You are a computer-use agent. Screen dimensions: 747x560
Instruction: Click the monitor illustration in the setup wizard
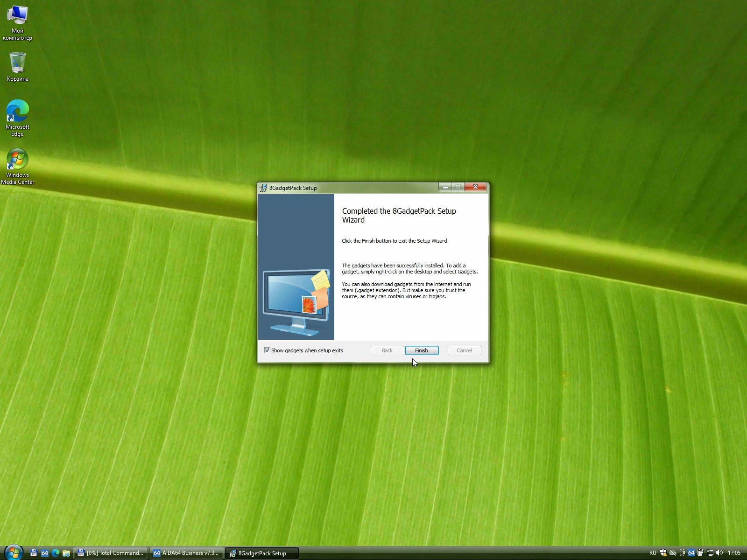pyautogui.click(x=296, y=302)
